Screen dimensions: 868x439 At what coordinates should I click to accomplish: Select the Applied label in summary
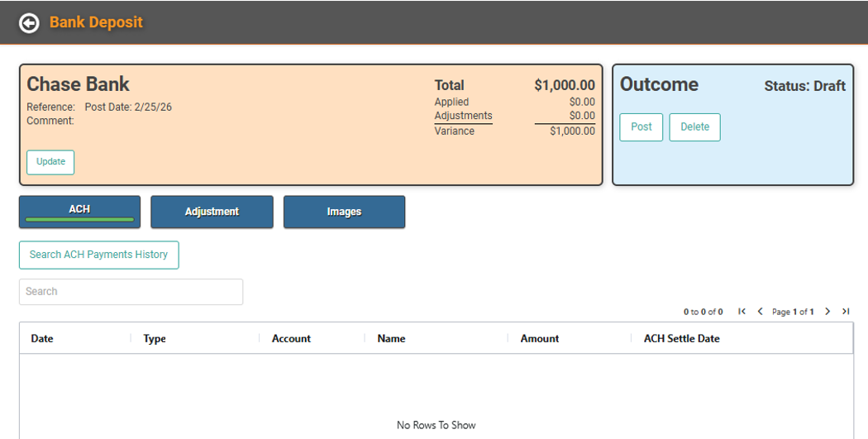(451, 102)
